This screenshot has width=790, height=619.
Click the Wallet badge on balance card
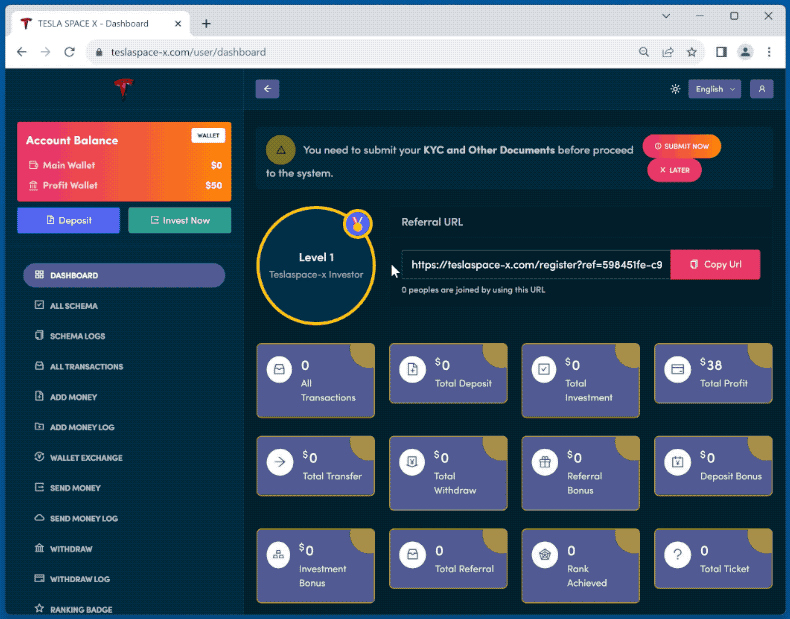(208, 136)
